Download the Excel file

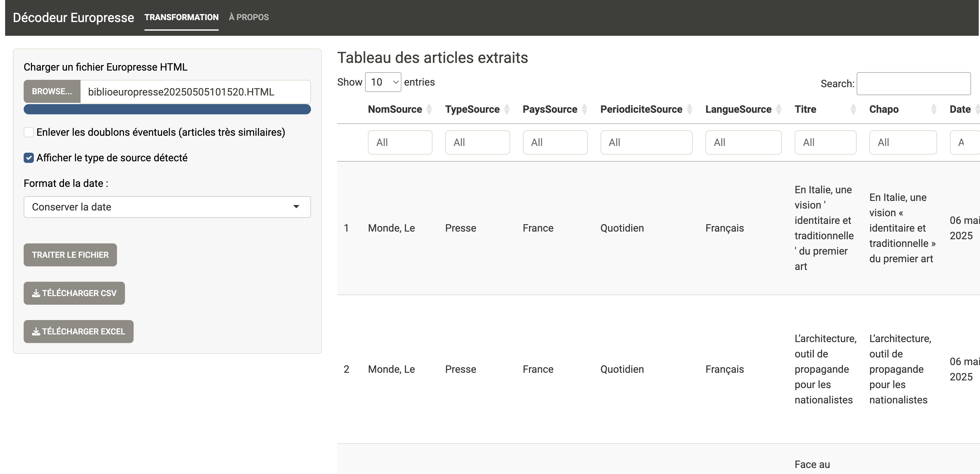[x=78, y=332]
